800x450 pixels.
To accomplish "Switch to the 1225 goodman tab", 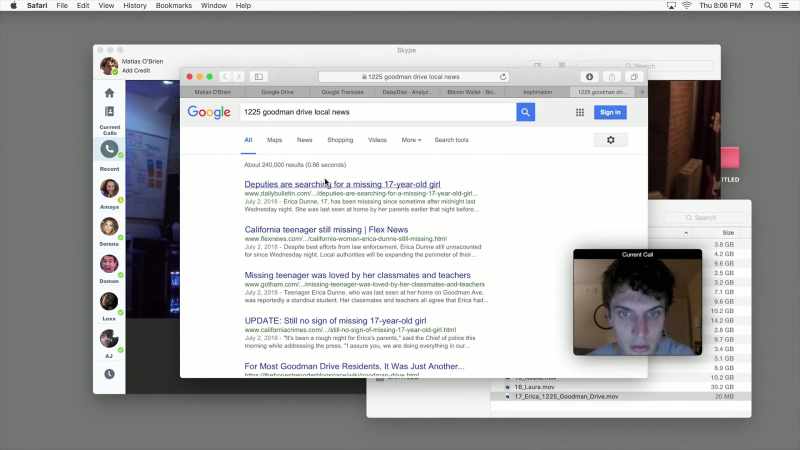I will click(601, 92).
